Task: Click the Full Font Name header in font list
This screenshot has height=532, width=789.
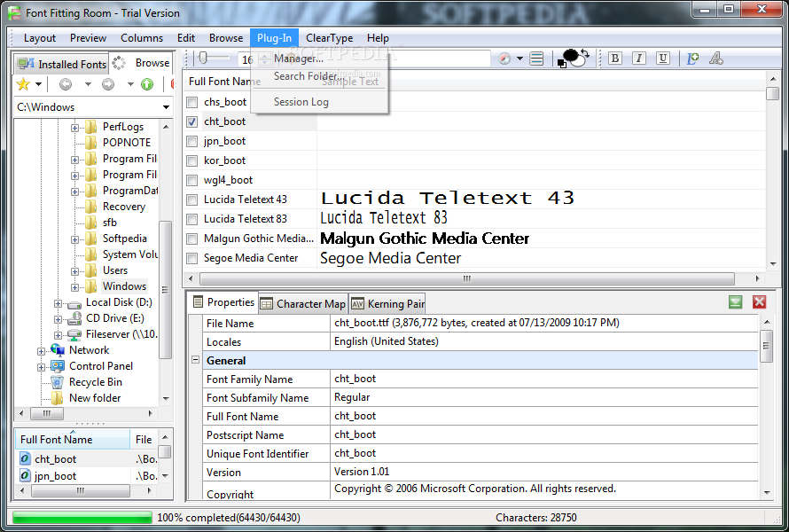Action: 225,81
